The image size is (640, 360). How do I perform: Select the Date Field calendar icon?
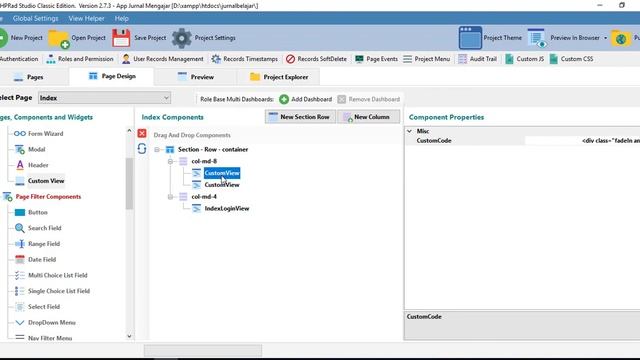point(20,259)
